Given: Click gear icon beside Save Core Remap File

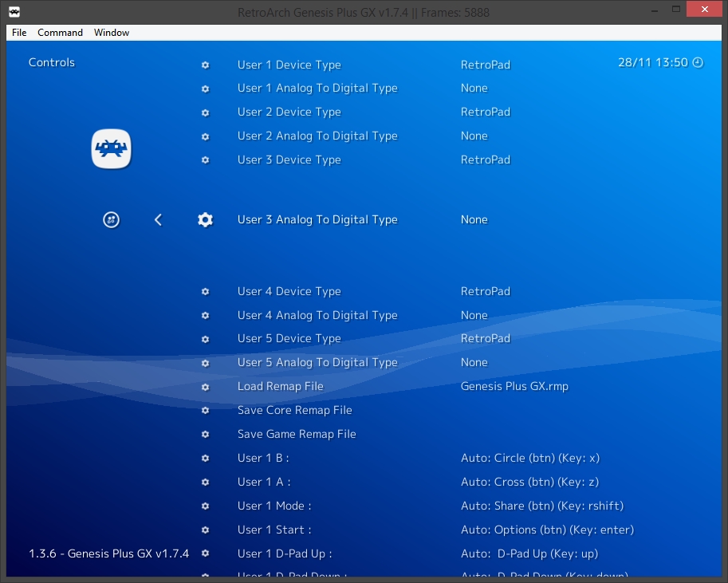Looking at the screenshot, I should click(x=205, y=411).
